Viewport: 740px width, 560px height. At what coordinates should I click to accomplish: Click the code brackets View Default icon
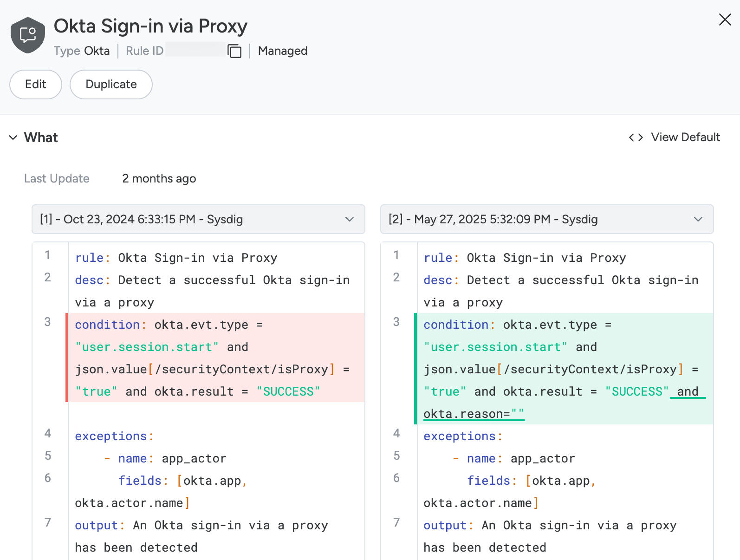point(636,137)
